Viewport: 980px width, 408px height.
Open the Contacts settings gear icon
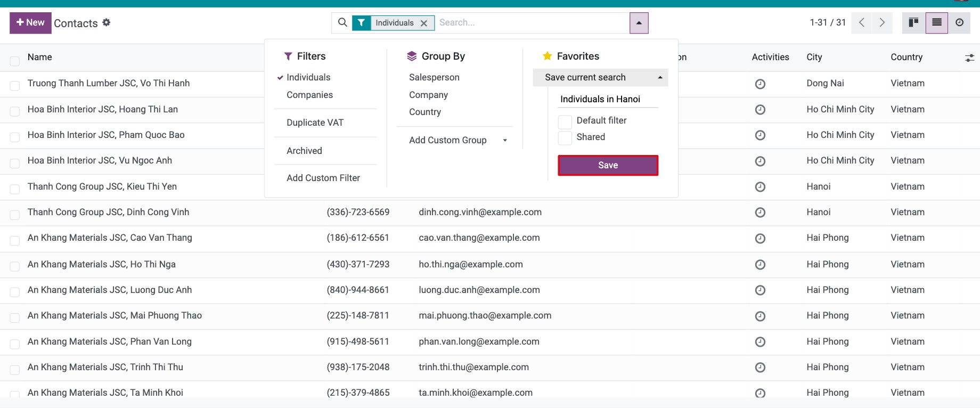[107, 22]
